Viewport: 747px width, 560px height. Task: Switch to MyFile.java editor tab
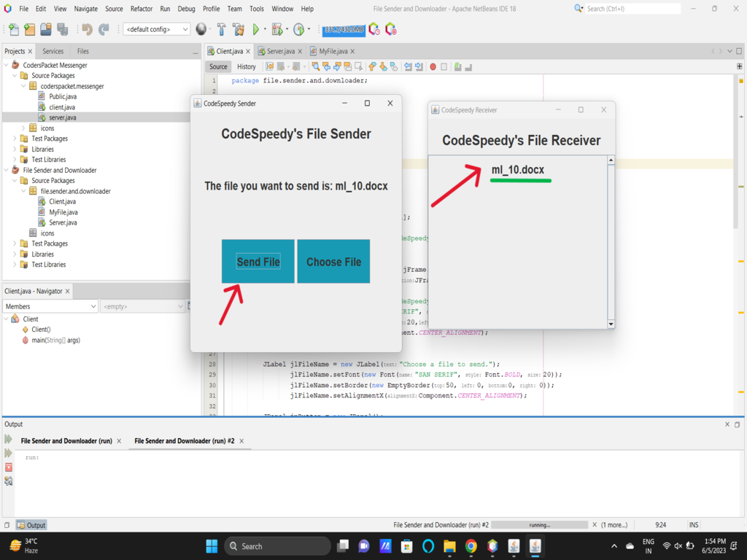[333, 52]
